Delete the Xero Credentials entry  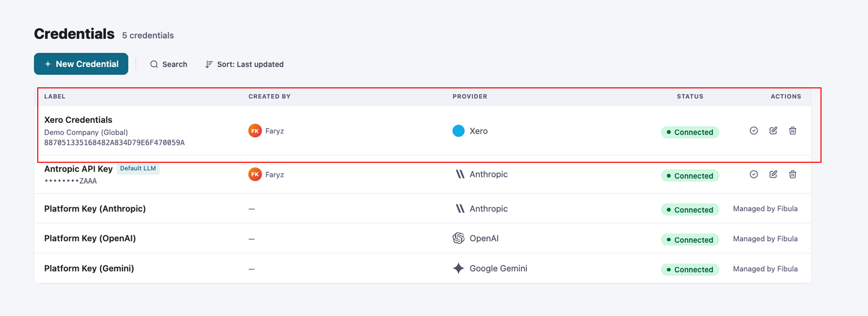[x=792, y=131]
